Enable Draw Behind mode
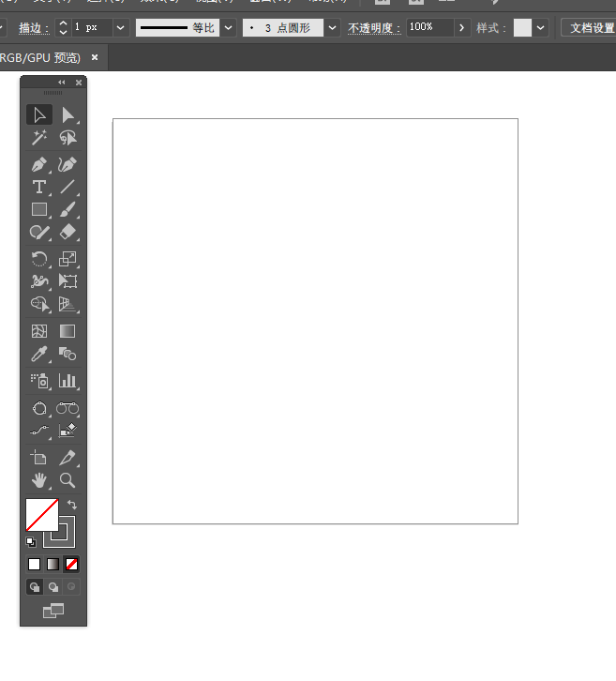 53,587
